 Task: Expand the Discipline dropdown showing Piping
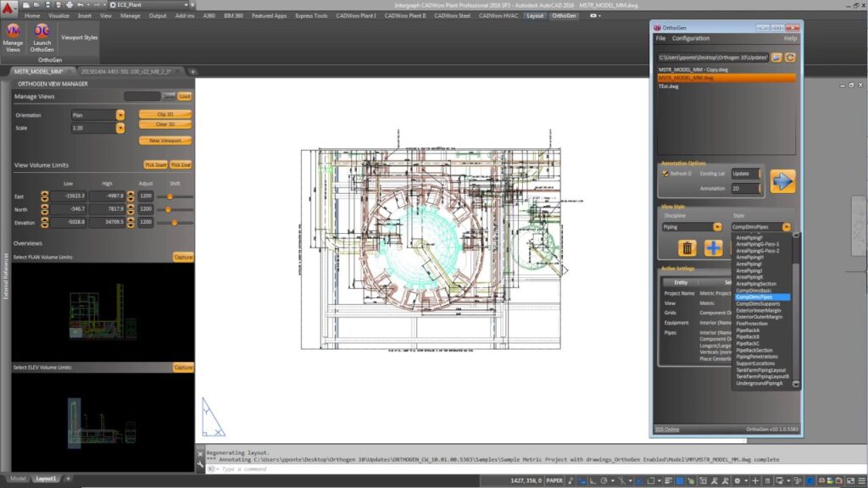[717, 227]
